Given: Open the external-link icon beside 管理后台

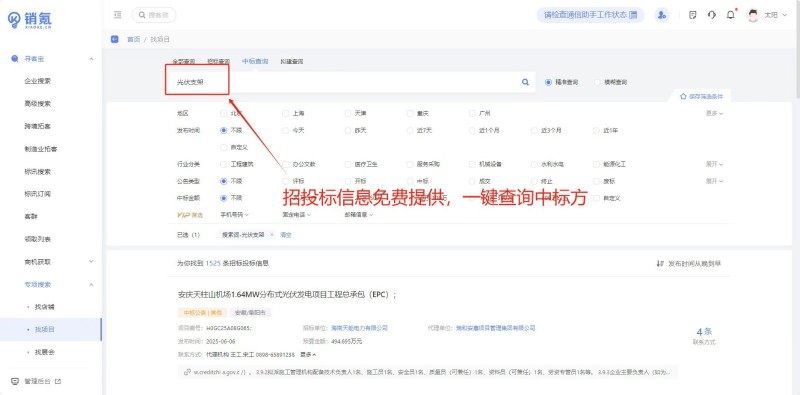Looking at the screenshot, I should tap(58, 381).
